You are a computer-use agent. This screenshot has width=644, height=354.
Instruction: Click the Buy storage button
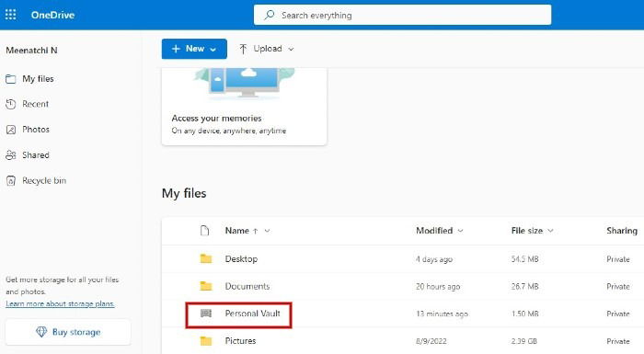[x=68, y=332]
